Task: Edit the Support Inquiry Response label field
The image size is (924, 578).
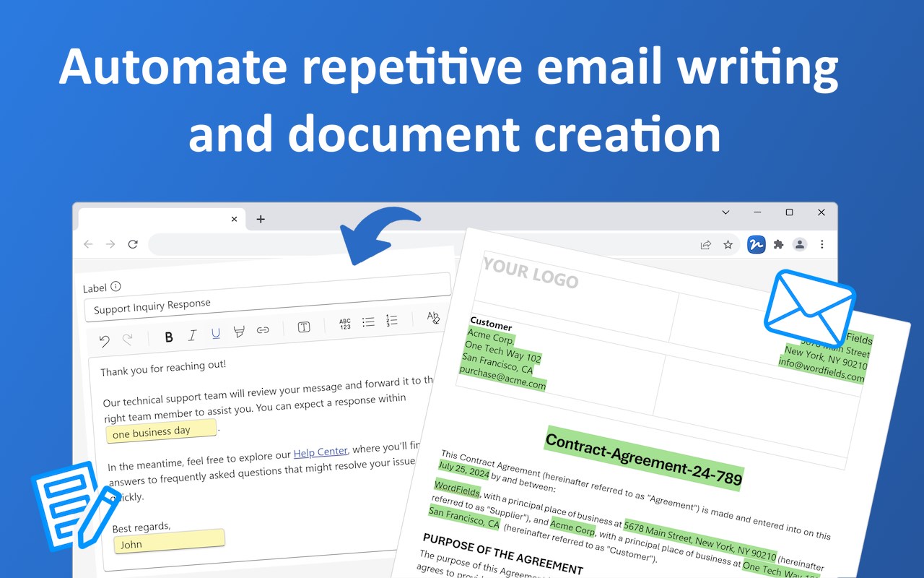Action: tap(267, 297)
